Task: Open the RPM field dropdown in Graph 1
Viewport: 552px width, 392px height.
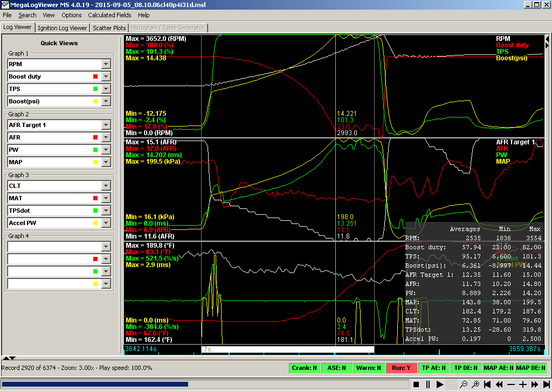Action: 106,64
